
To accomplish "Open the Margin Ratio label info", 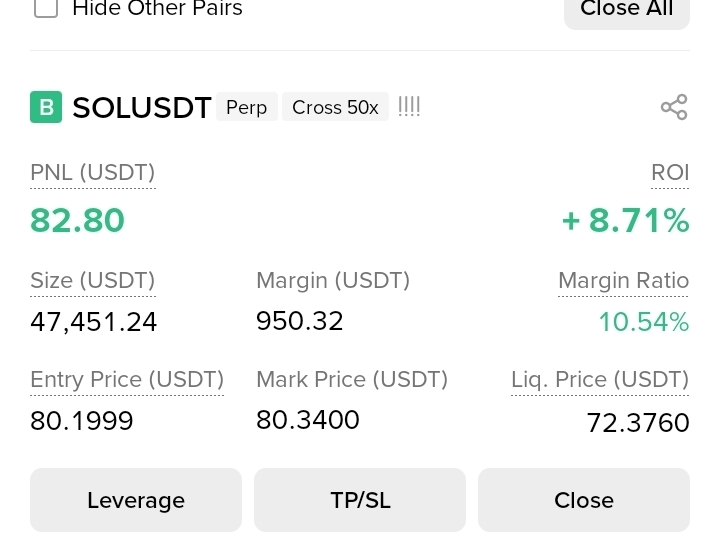I will point(623,281).
